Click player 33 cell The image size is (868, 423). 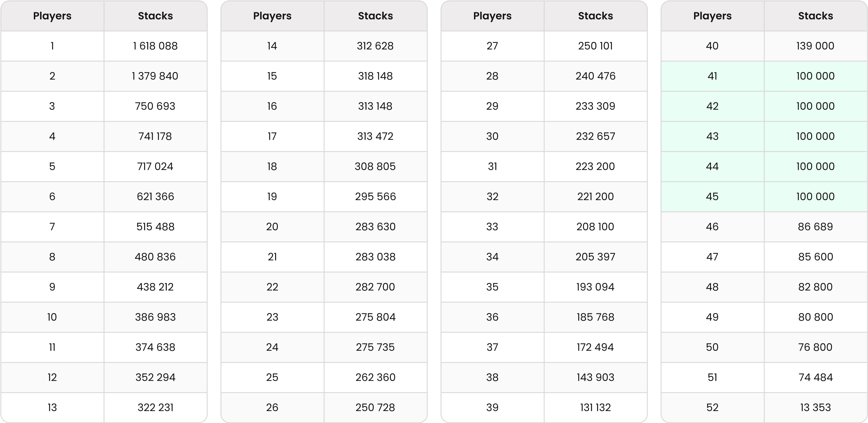[492, 227]
